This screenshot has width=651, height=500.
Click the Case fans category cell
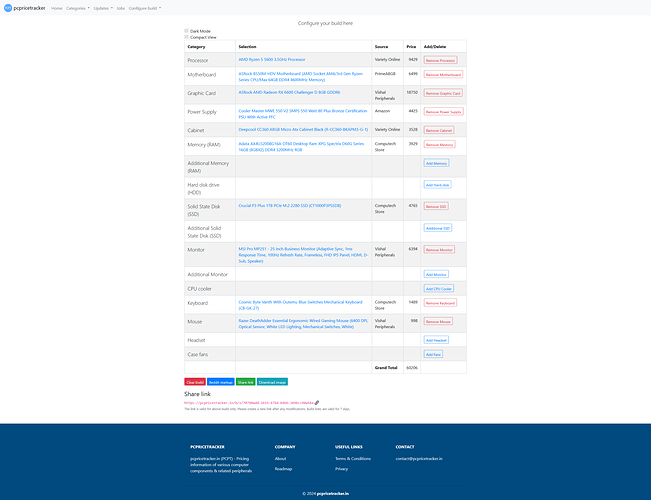210,354
